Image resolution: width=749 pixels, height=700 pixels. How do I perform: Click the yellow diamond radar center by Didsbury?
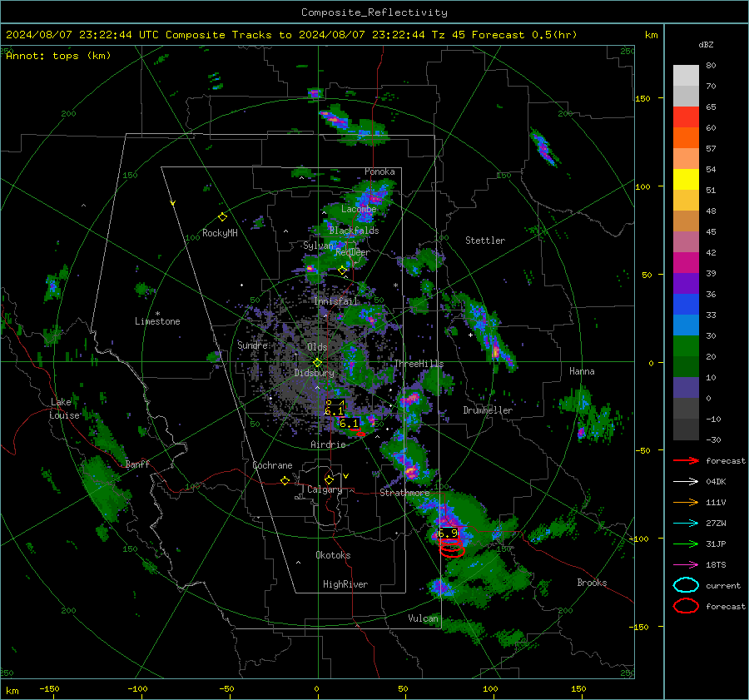pyautogui.click(x=317, y=363)
